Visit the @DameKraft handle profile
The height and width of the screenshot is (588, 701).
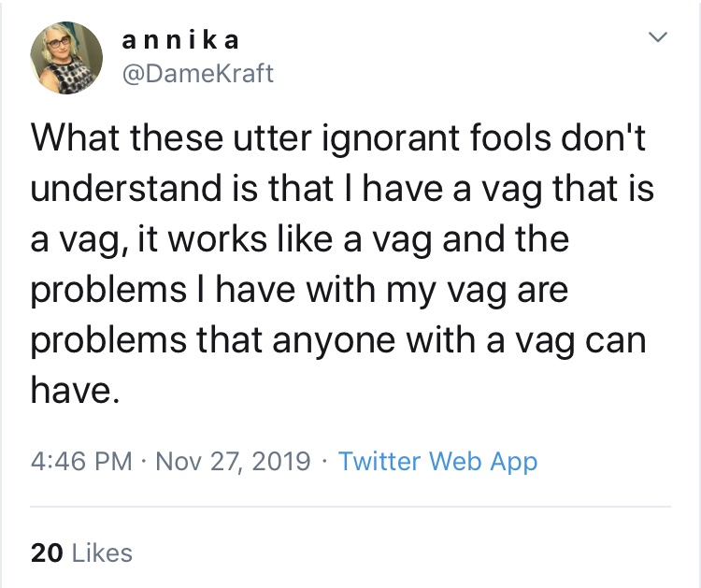[x=198, y=74]
